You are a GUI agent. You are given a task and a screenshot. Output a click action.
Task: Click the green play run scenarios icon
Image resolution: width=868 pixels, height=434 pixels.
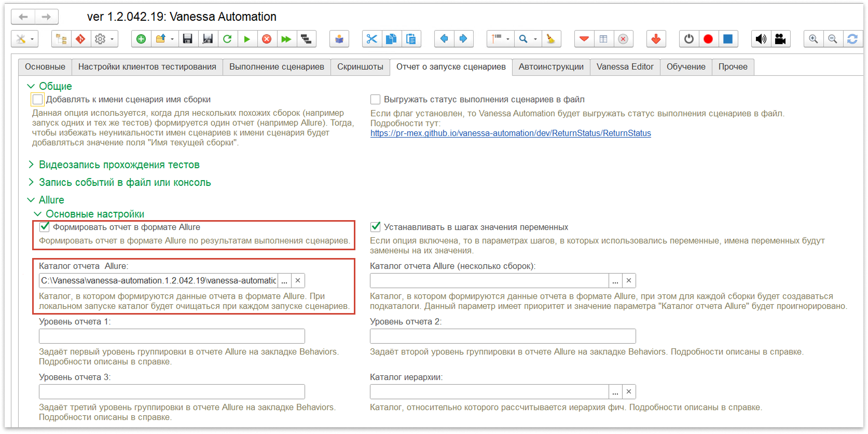(247, 39)
